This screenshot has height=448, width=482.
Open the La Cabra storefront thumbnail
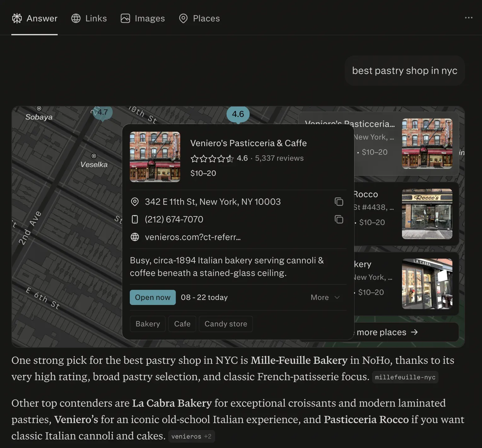tap(427, 284)
